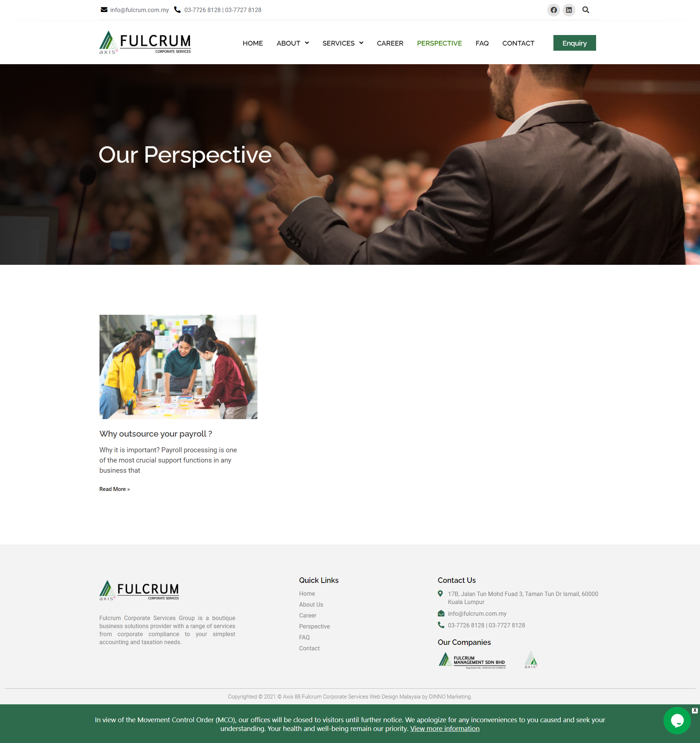Click the Why outsource your payroll title
The height and width of the screenshot is (743, 700).
point(156,434)
